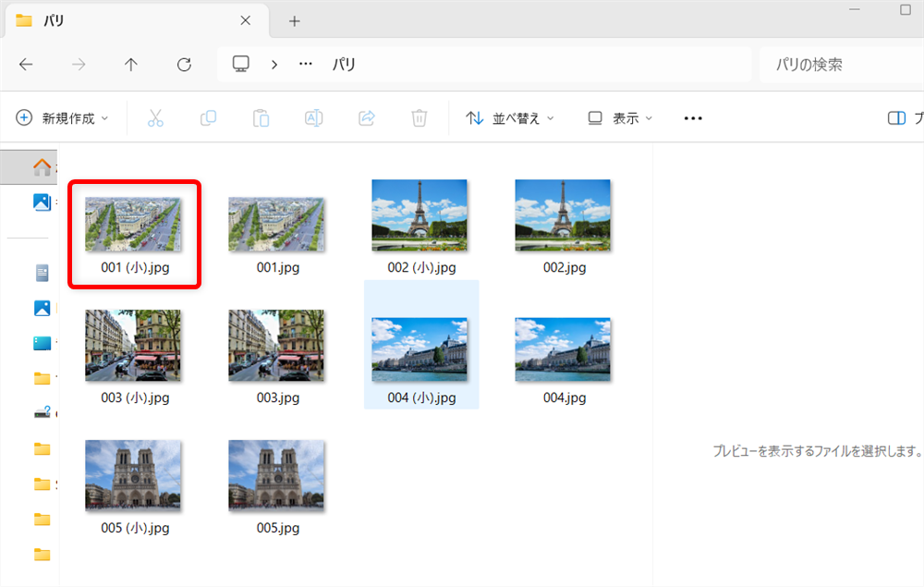Refresh the folder view
Image resolution: width=924 pixels, height=587 pixels.
pos(184,64)
